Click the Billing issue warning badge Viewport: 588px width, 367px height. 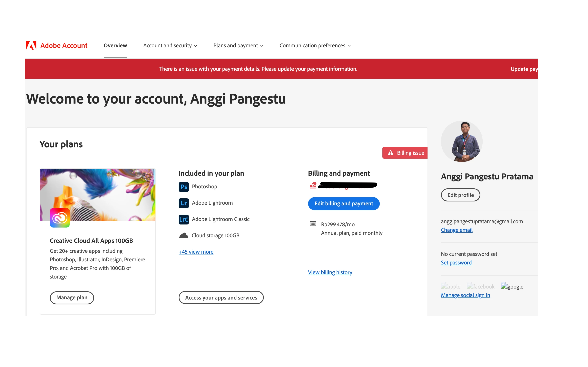point(405,153)
